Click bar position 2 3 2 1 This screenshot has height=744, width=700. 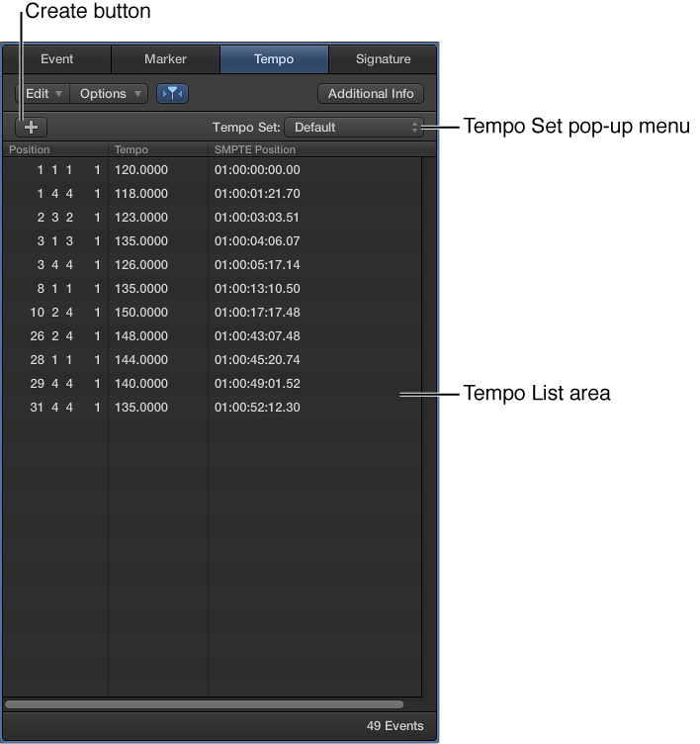click(69, 218)
